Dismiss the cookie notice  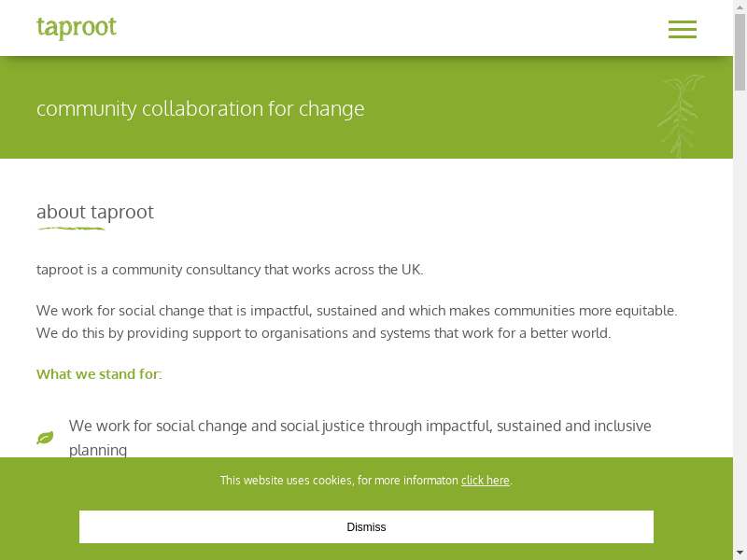coord(366,526)
